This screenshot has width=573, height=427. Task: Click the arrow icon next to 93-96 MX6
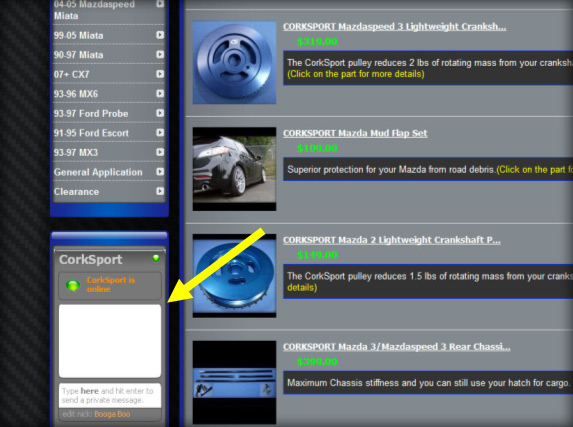pos(160,94)
